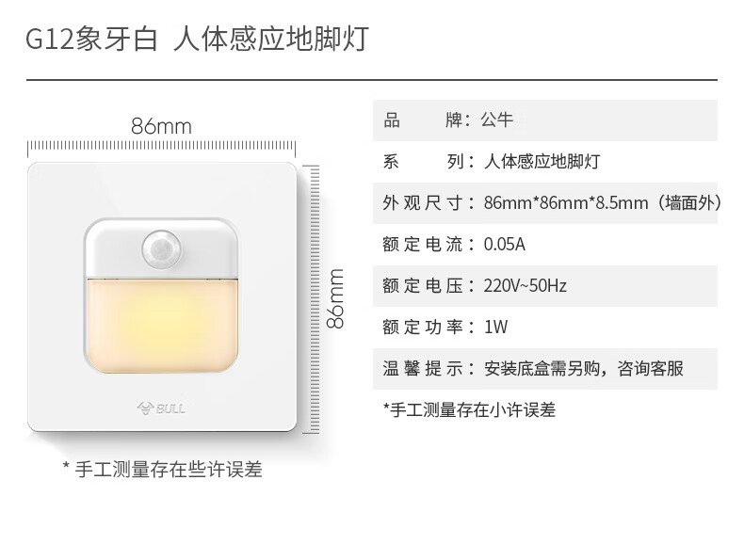Click the glowing warm light panel
Screen dimensions: 744x560
click(x=161, y=326)
